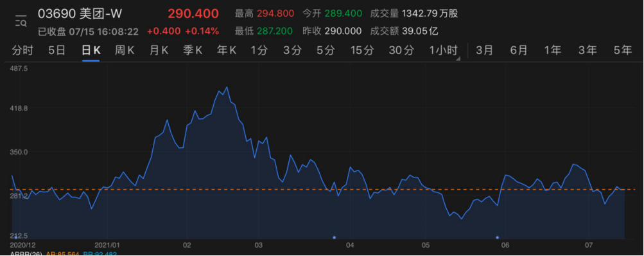
Task: Click the 212.5 y-axis label
Action: pyautogui.click(x=19, y=236)
